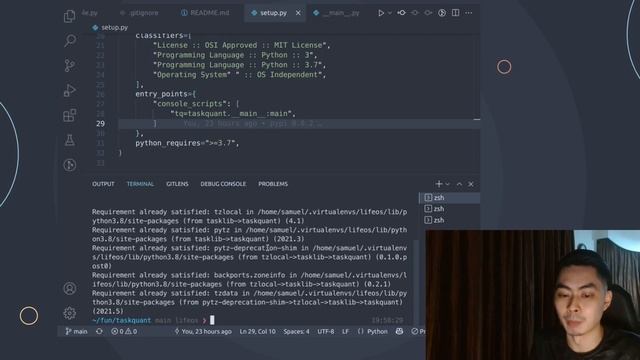Open the OUTPUT panel tab
This screenshot has height=360, width=640.
tap(103, 184)
